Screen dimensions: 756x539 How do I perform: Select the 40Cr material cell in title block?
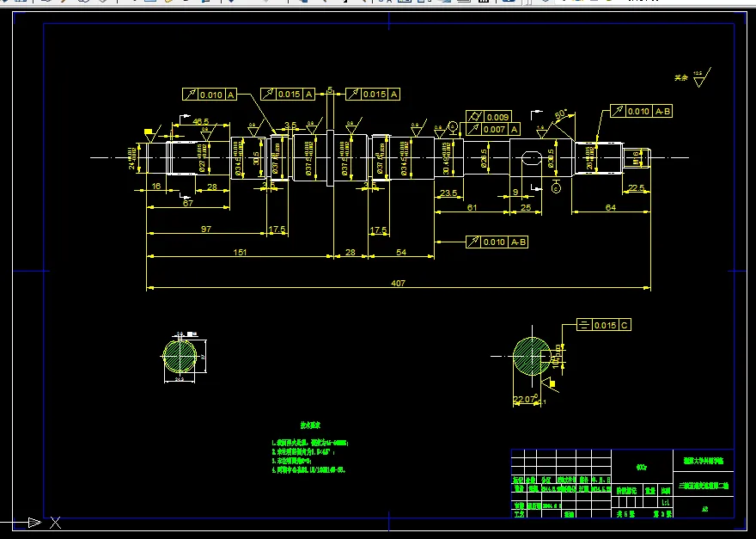pyautogui.click(x=642, y=468)
